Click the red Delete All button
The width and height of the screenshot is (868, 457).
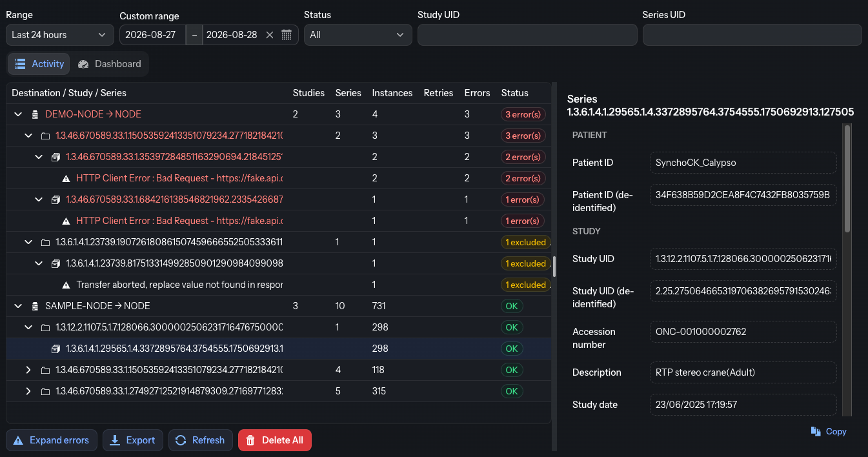275,440
